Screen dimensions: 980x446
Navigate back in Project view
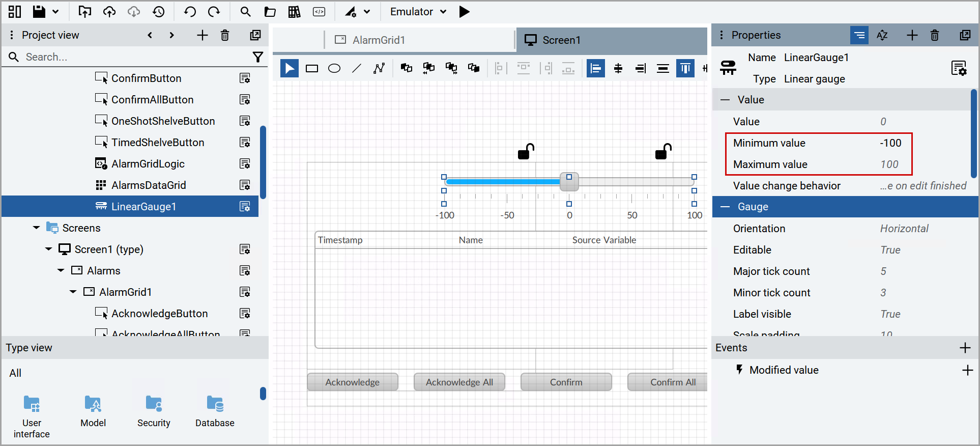click(x=150, y=35)
